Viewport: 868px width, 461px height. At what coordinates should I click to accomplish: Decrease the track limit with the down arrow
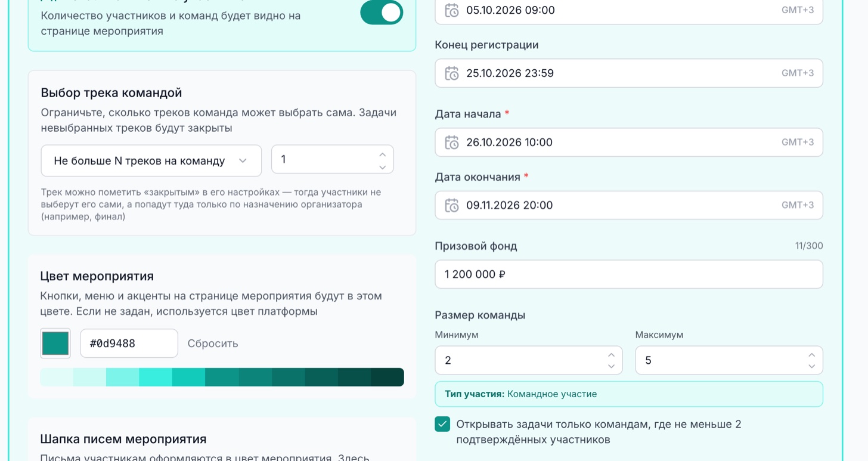point(382,167)
